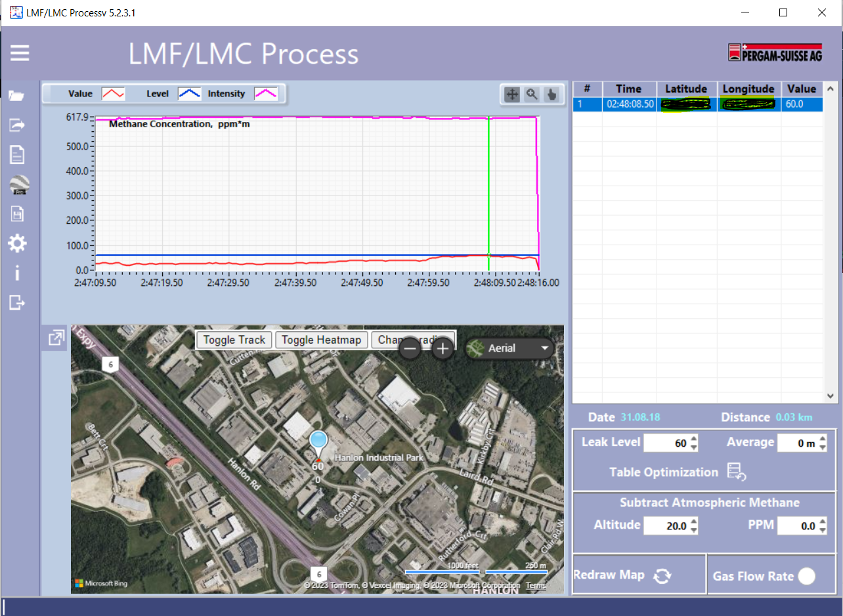Toggle Track on the map

[x=234, y=340]
